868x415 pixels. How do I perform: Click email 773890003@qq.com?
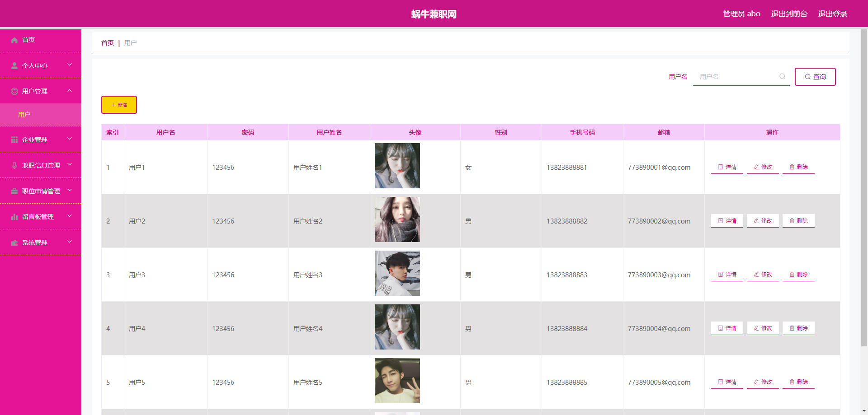point(659,275)
